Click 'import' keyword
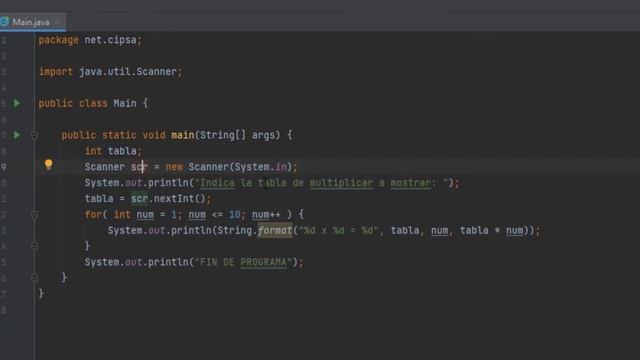640x360 pixels. [56, 72]
